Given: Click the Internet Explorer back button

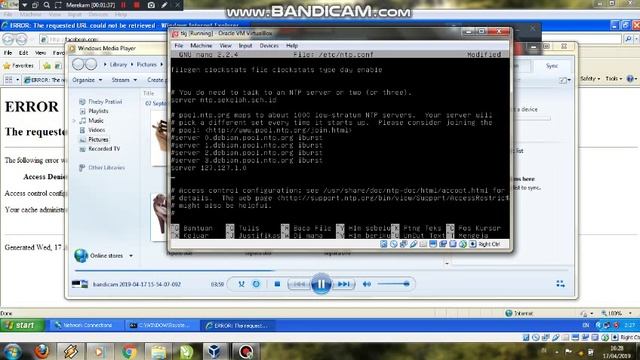Looking at the screenshot, I should click(9, 39).
